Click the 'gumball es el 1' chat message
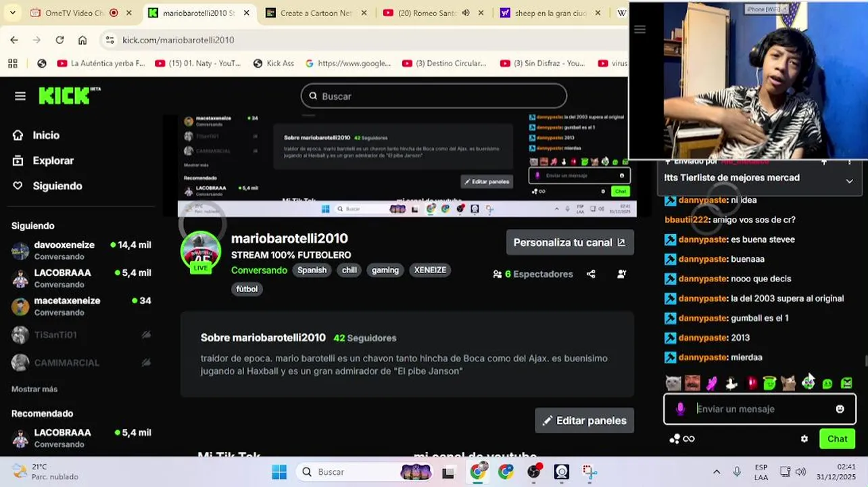The height and width of the screenshot is (487, 868). tap(759, 318)
